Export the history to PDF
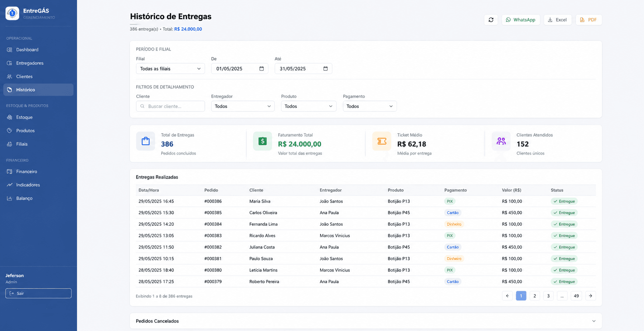 (588, 20)
